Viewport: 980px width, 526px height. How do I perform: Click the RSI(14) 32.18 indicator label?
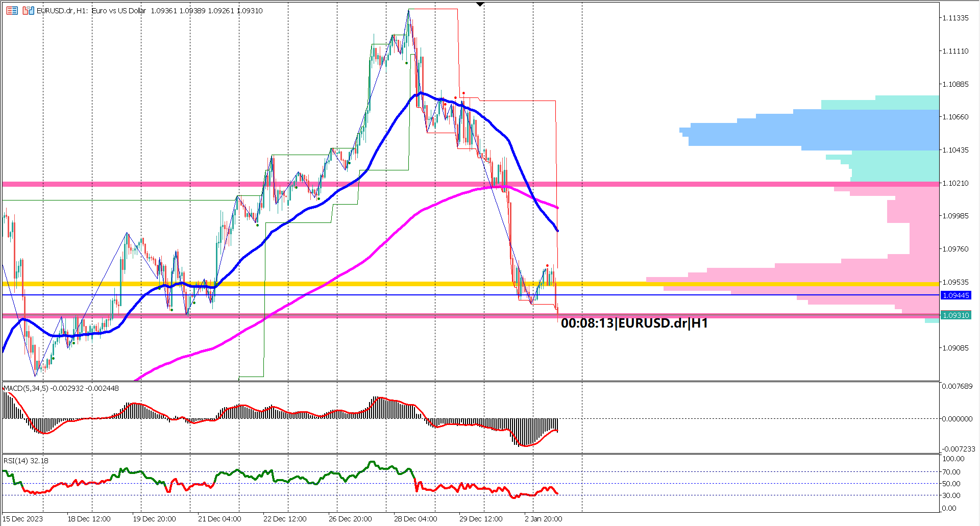point(24,460)
